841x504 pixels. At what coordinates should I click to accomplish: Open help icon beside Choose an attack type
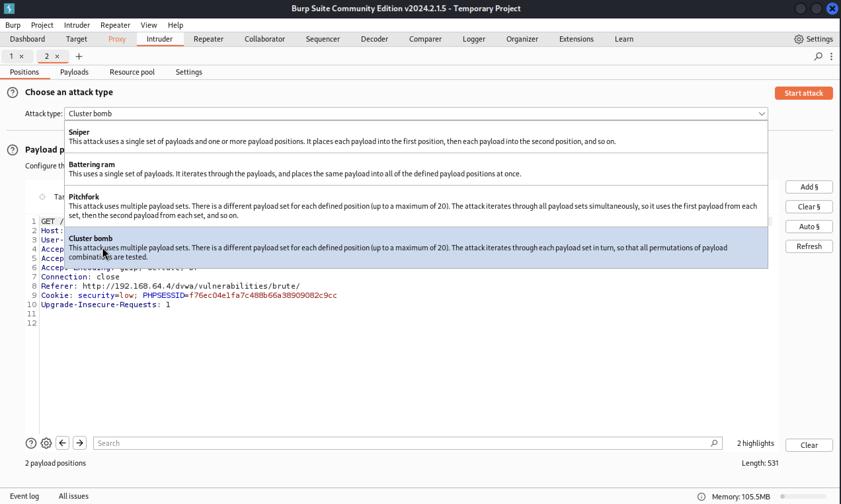tap(13, 92)
